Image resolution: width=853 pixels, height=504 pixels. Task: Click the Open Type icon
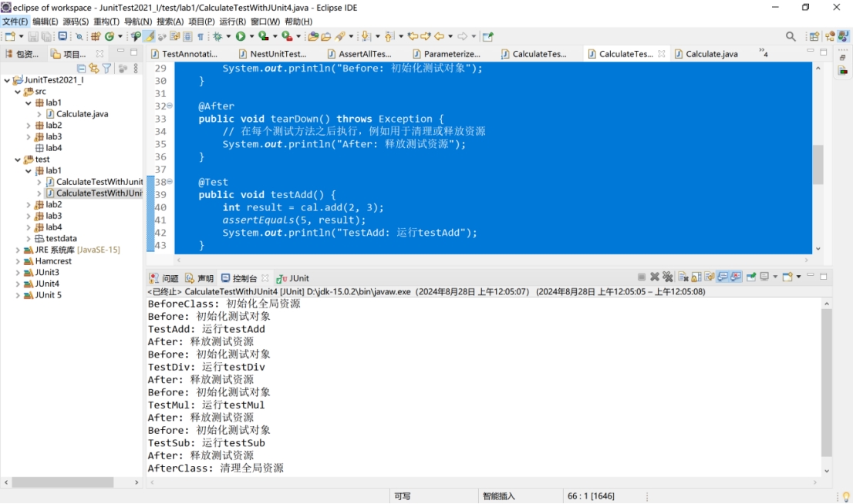coord(313,36)
